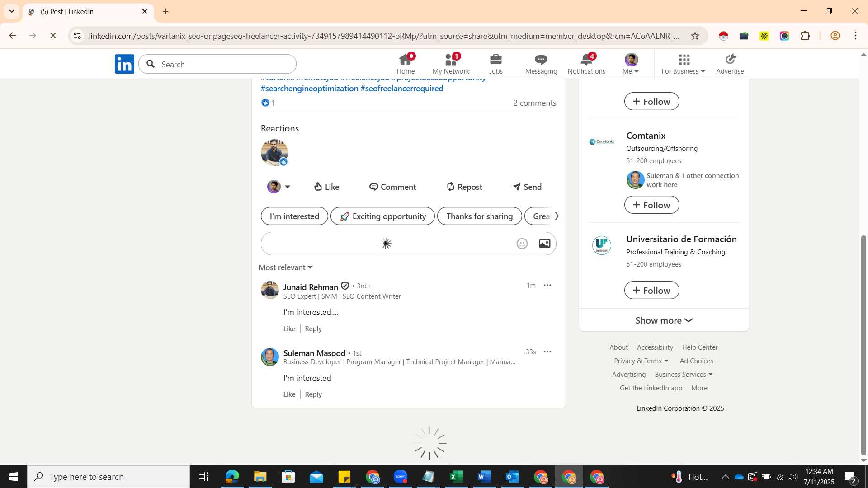Click the Windows taskbar search field

point(108,477)
